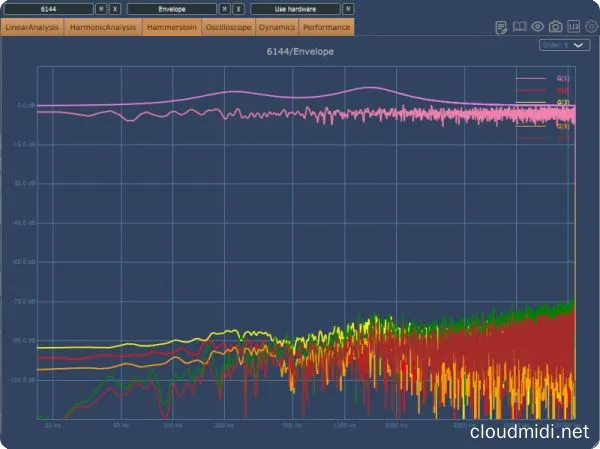Click the X button next to 6144
The image size is (600, 449).
(x=114, y=8)
